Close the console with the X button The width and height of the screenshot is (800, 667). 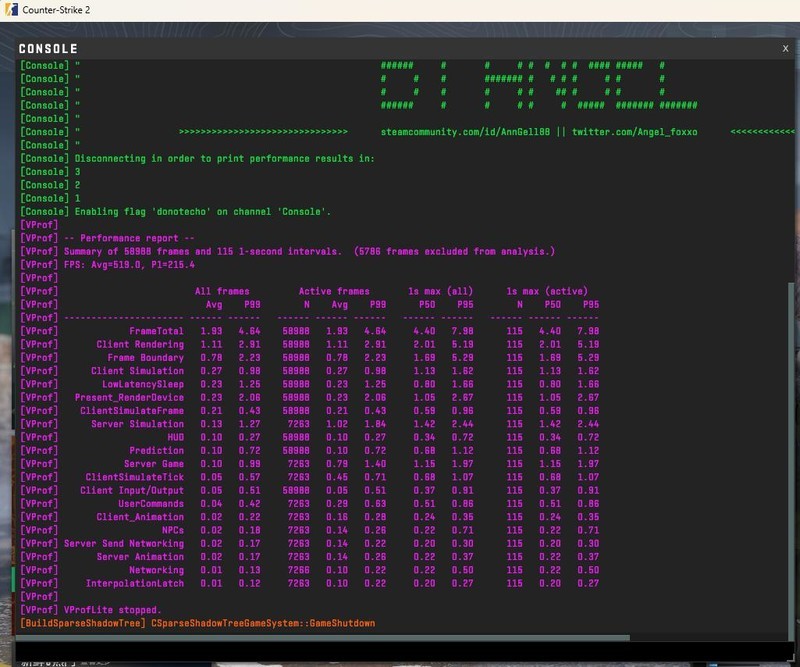(785, 48)
